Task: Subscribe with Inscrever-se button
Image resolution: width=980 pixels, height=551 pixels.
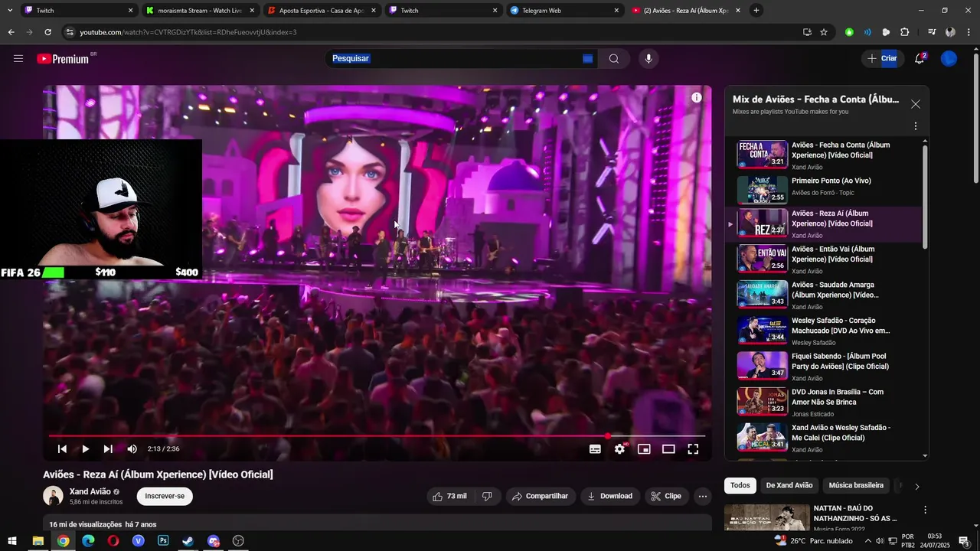Action: [165, 497]
